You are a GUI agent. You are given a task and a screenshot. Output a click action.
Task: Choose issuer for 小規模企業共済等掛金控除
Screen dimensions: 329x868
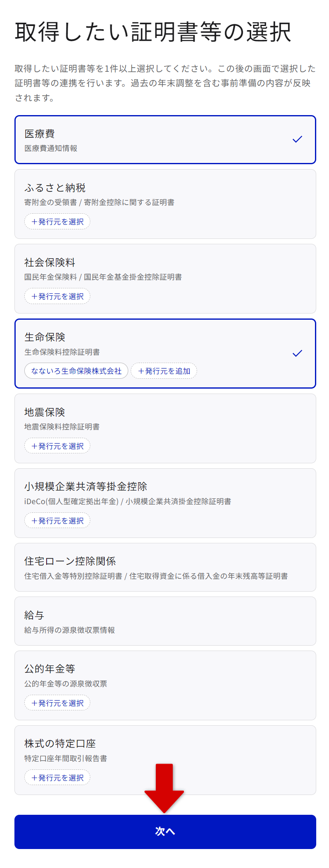coord(57,521)
